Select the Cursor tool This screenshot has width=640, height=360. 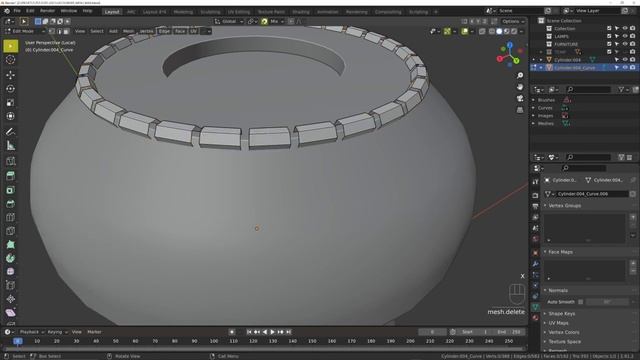click(x=11, y=60)
